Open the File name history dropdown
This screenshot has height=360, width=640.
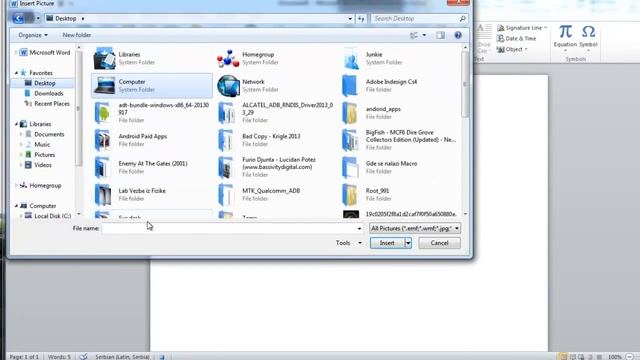[x=360, y=229]
